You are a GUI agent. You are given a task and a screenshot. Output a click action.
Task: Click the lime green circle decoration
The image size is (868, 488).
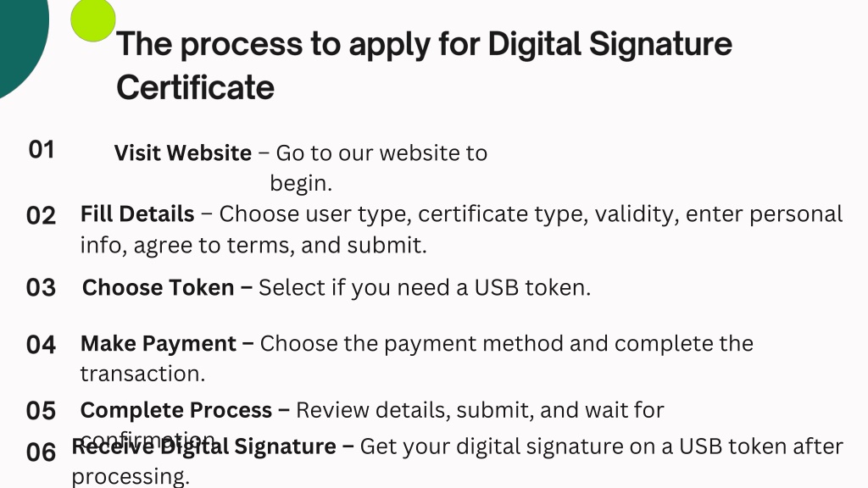(x=93, y=19)
